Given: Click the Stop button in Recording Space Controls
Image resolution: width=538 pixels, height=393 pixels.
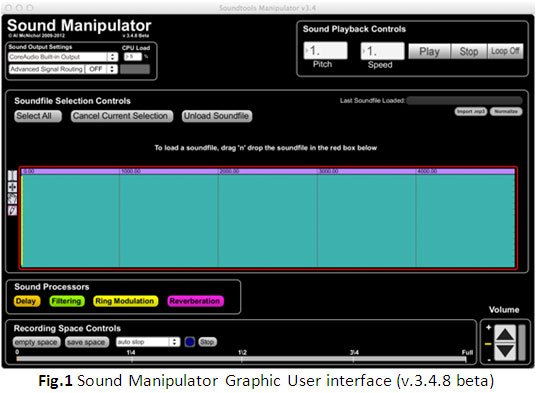Looking at the screenshot, I should [x=207, y=342].
